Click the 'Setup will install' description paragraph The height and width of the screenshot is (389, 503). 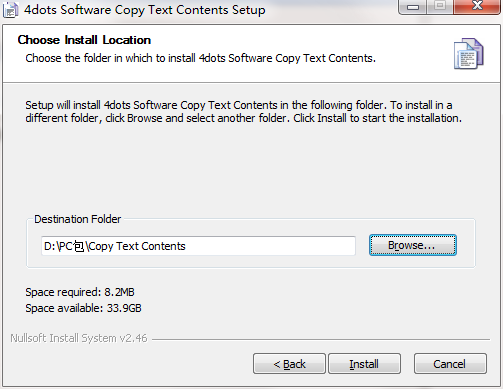[x=244, y=112]
